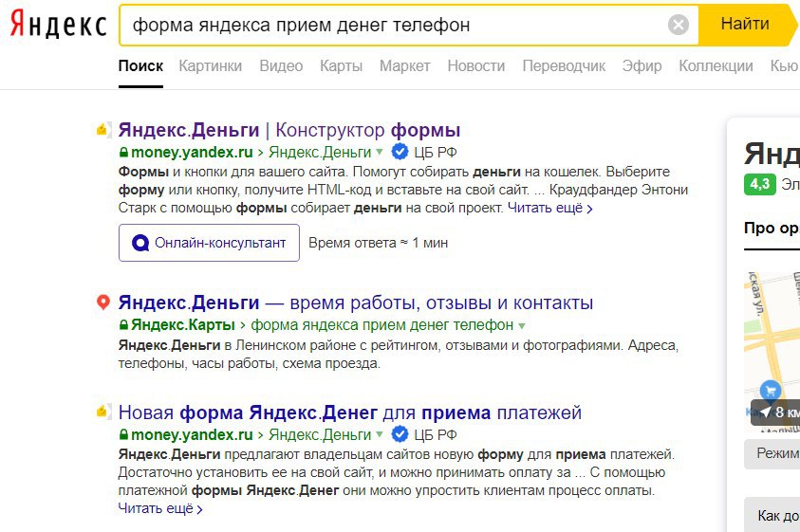Click Читать ещё in Конструктор формы snippet
This screenshot has width=800, height=532.
[550, 208]
